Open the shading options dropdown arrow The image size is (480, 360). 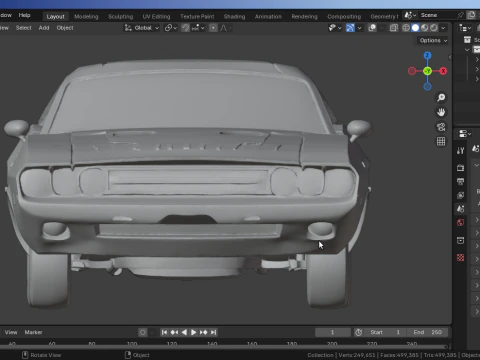[443, 28]
